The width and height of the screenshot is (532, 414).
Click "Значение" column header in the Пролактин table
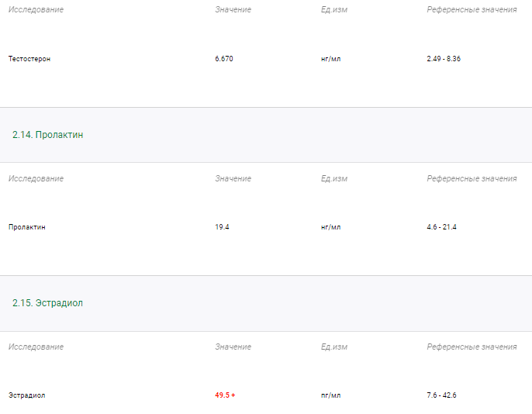click(x=233, y=178)
